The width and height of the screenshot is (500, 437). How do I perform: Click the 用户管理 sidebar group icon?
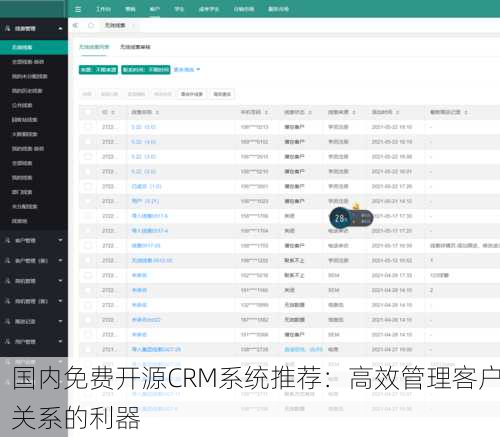(8, 341)
